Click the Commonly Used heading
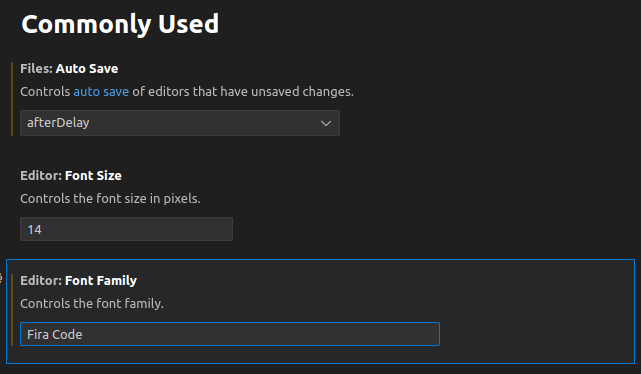 pos(120,24)
